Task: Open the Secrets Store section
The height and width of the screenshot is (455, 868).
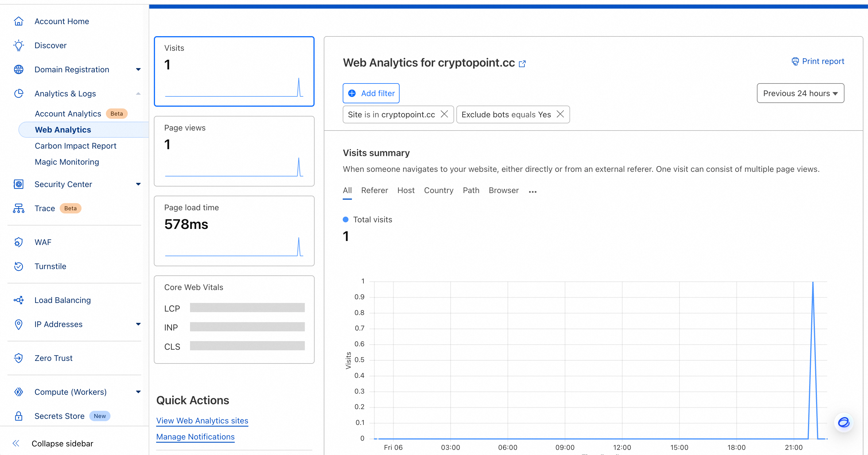Action: point(59,416)
